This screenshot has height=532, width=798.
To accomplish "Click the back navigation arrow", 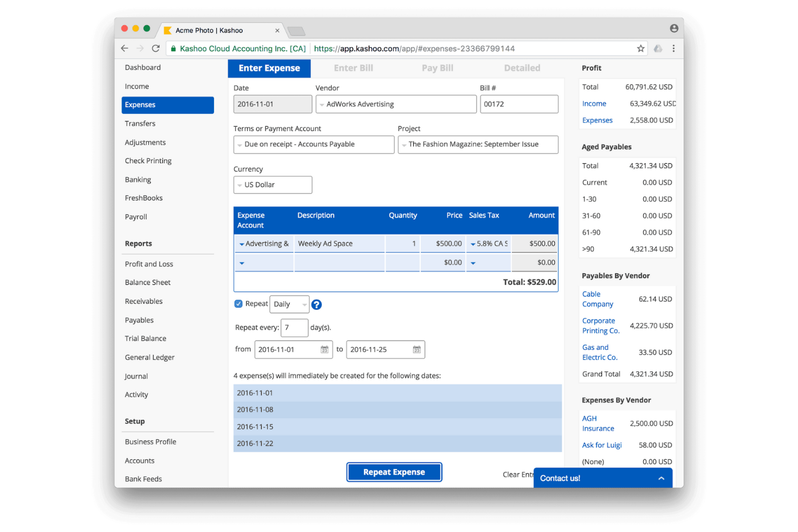I will [x=125, y=48].
